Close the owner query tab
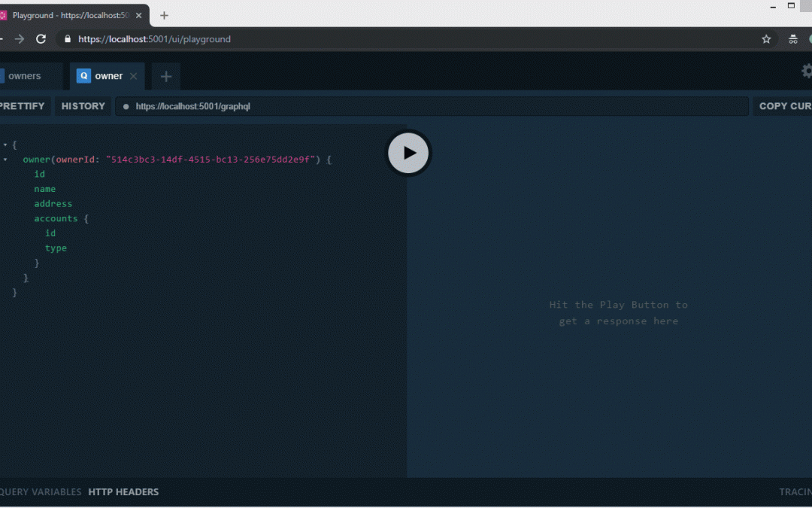The height and width of the screenshot is (508, 812). [134, 76]
